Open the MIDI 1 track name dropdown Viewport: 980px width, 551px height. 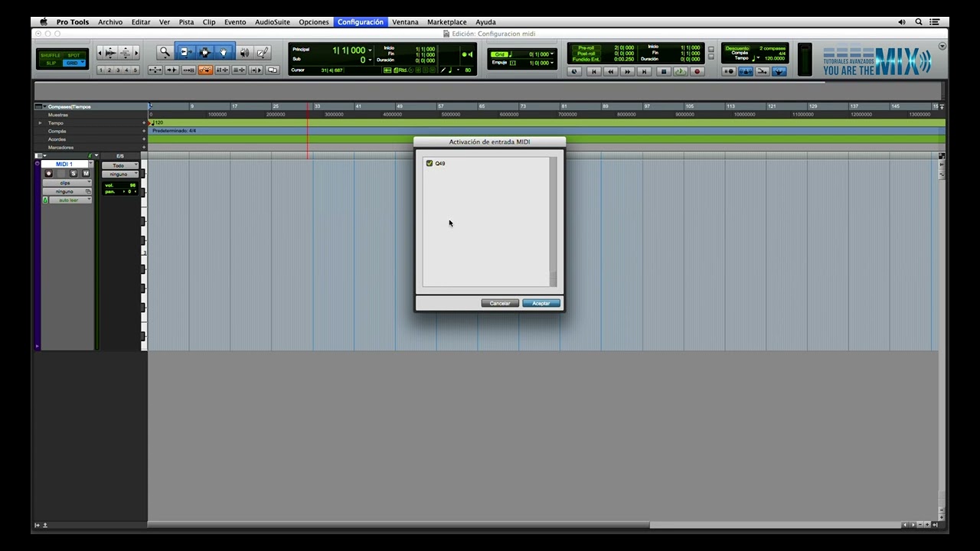(x=90, y=164)
